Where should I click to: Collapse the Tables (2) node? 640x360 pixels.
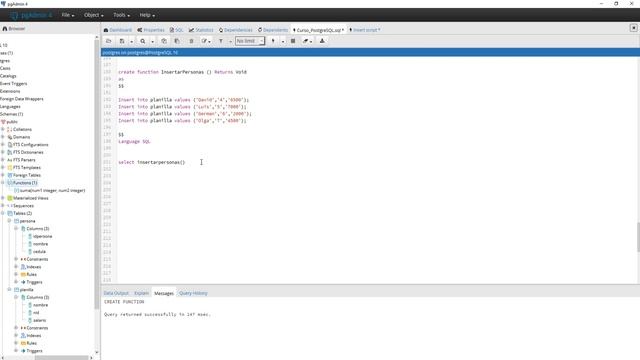coord(3,213)
